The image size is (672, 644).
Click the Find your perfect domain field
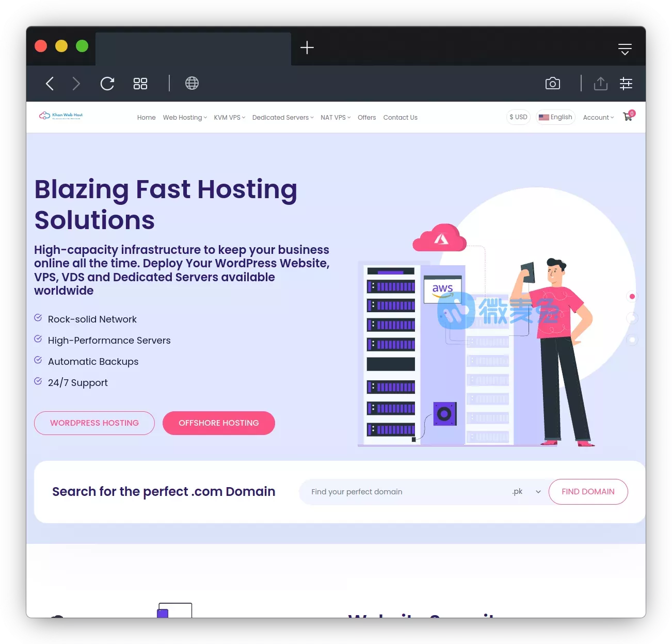(403, 492)
